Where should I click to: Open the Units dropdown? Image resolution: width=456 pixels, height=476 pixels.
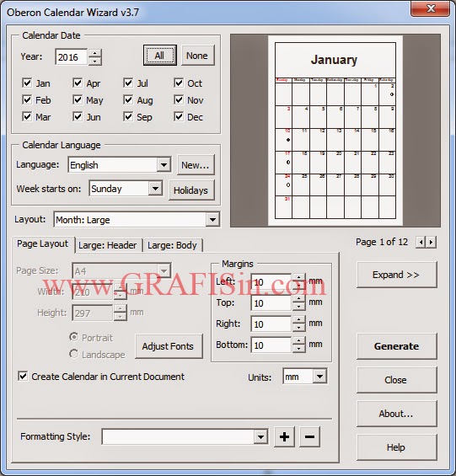point(319,377)
